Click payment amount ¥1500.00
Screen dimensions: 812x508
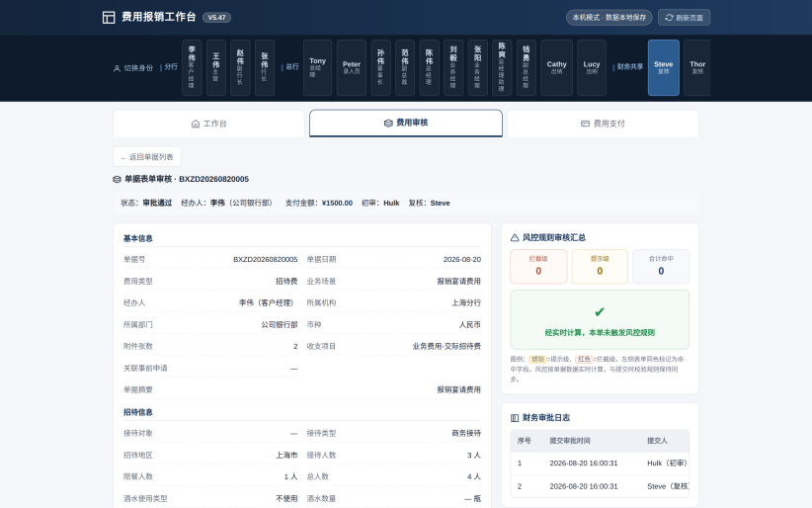(x=337, y=203)
